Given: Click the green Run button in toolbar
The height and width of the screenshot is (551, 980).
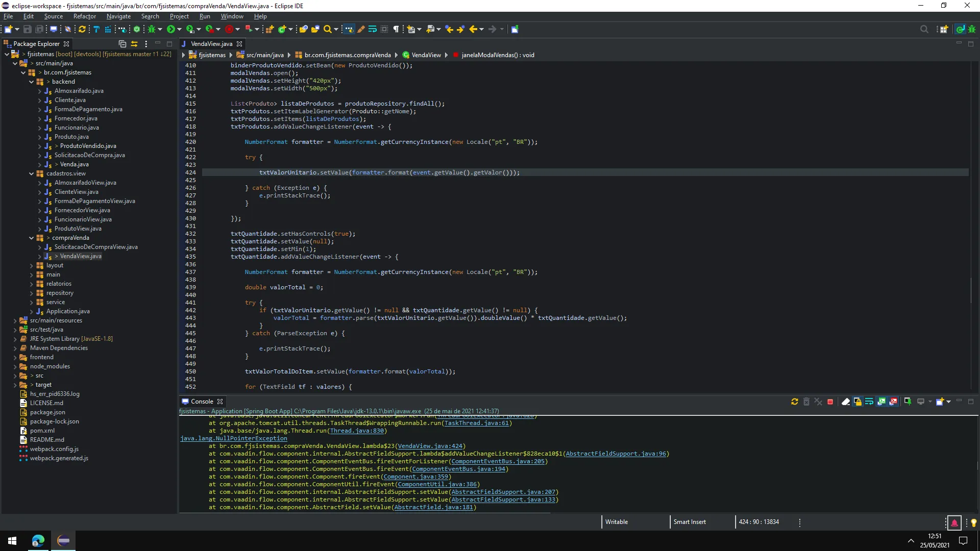Looking at the screenshot, I should pyautogui.click(x=171, y=29).
